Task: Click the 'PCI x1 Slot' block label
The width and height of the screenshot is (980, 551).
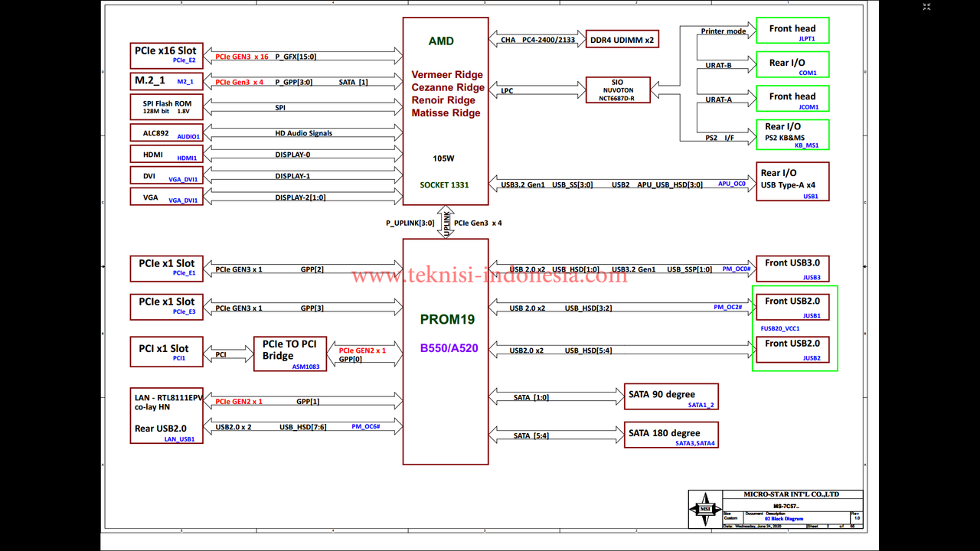Action: pyautogui.click(x=163, y=348)
